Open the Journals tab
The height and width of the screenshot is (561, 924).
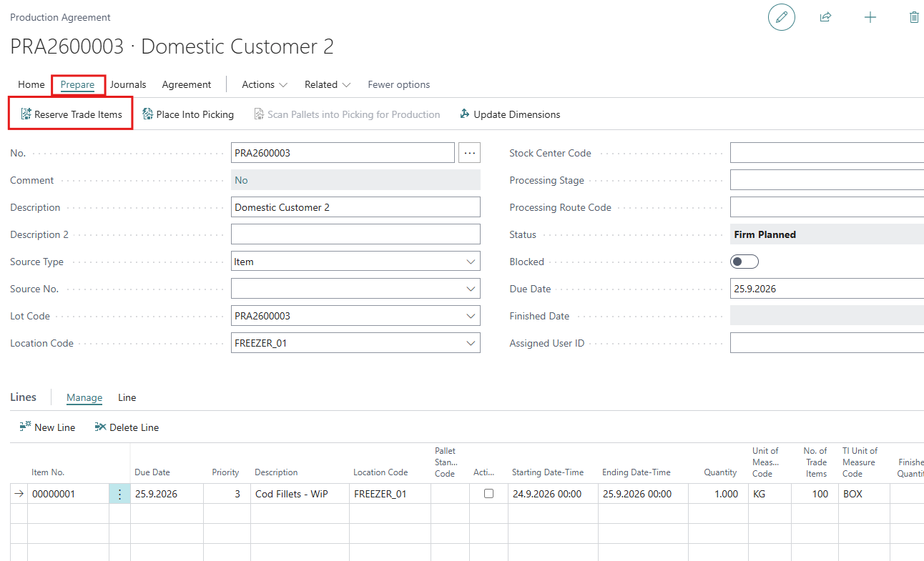pyautogui.click(x=128, y=84)
